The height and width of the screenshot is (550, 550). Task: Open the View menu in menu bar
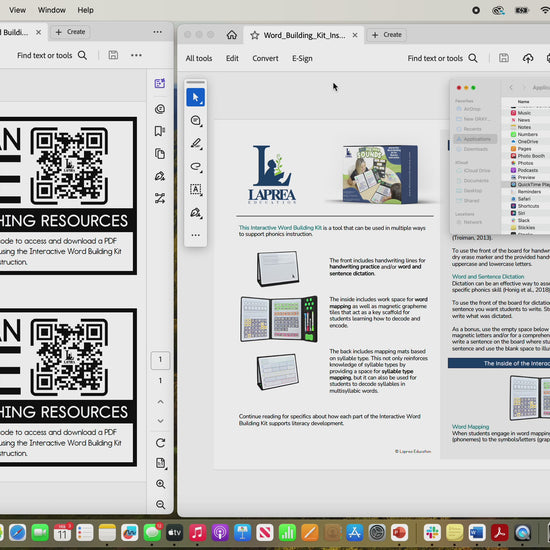[x=17, y=10]
